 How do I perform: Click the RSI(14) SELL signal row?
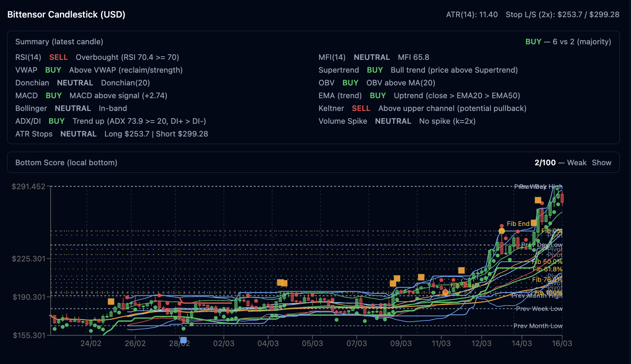(x=97, y=57)
